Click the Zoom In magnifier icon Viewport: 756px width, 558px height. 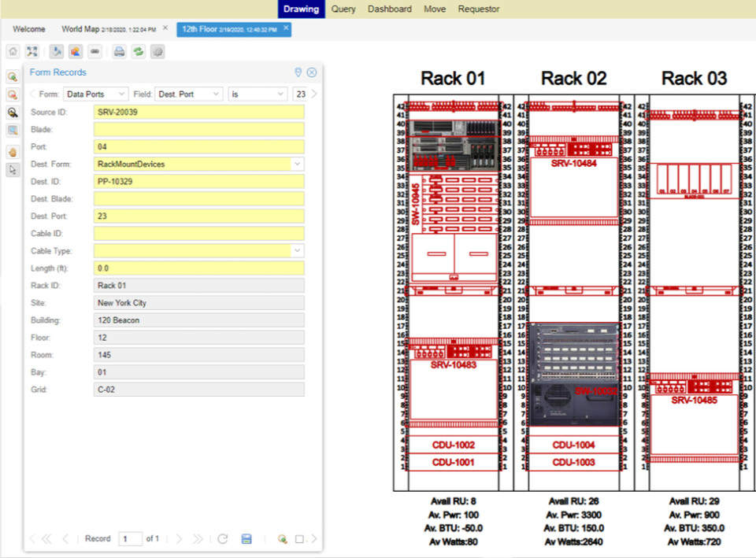pos(13,76)
